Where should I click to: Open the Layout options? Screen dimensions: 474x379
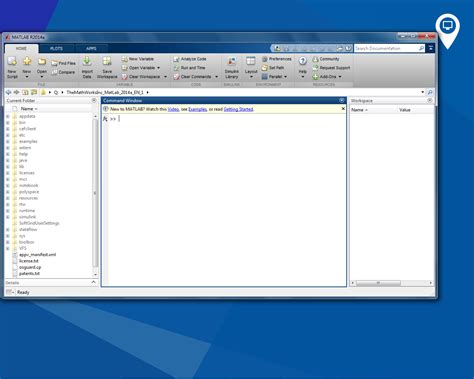251,68
